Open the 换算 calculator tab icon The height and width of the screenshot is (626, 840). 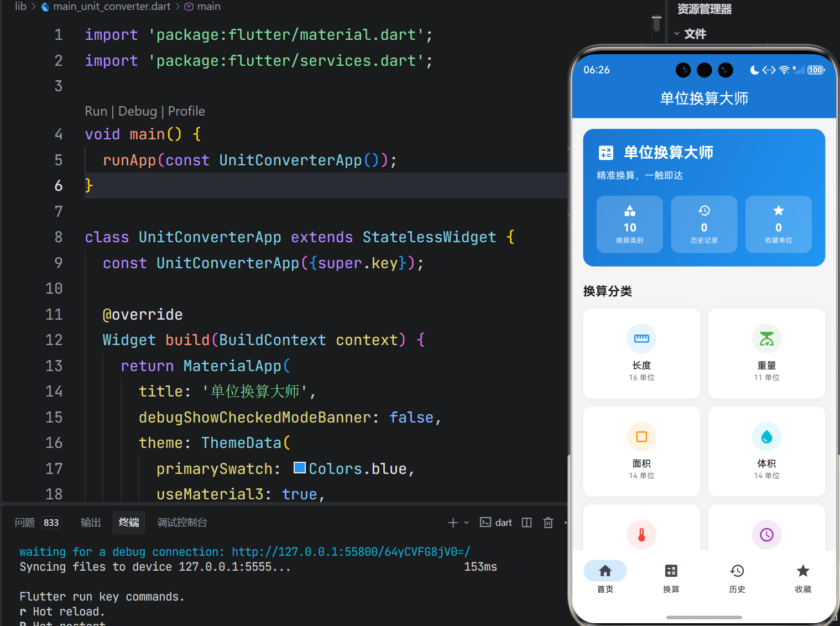(671, 571)
